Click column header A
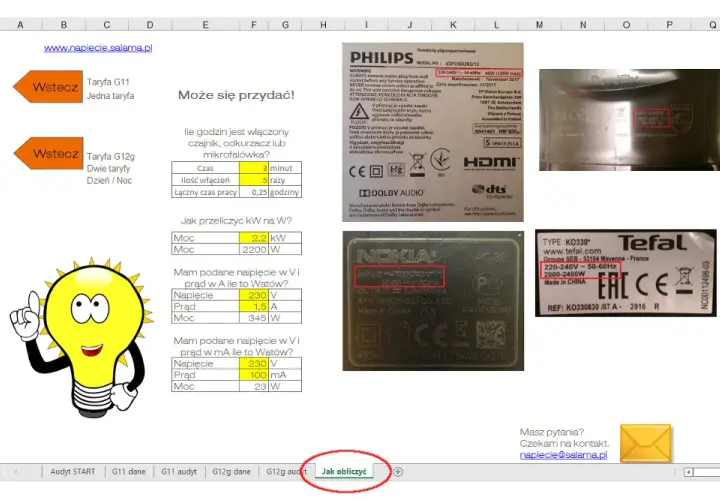The image size is (720, 500). click(20, 25)
